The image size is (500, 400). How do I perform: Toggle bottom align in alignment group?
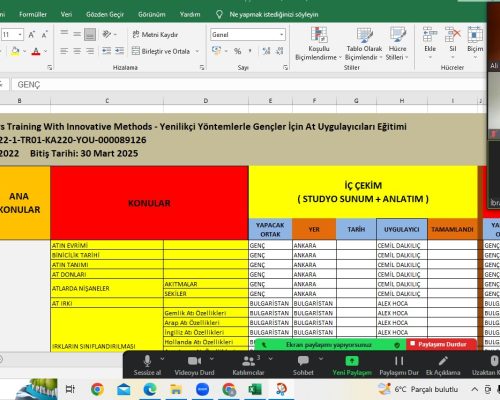[x=90, y=34]
